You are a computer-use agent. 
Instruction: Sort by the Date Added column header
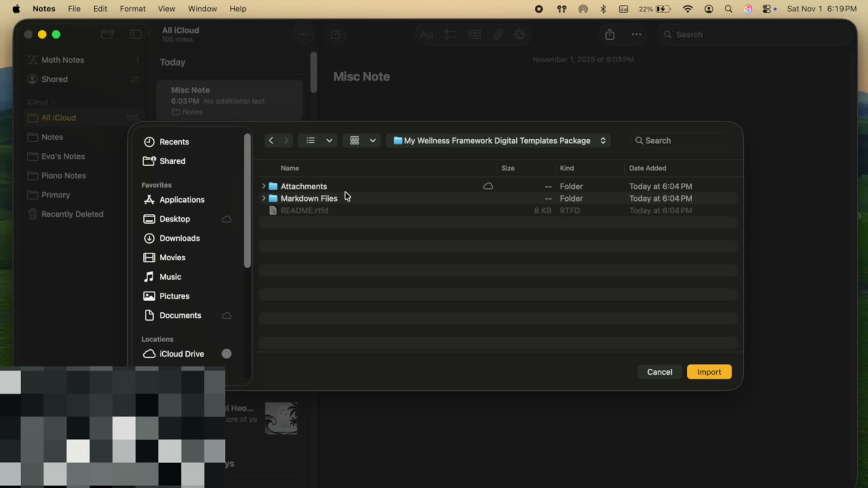647,168
